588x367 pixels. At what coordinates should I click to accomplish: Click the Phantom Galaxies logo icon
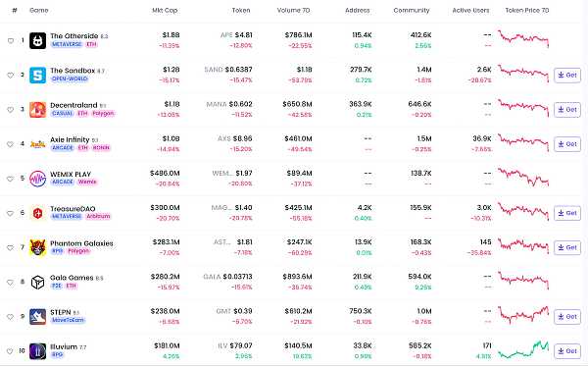point(38,248)
